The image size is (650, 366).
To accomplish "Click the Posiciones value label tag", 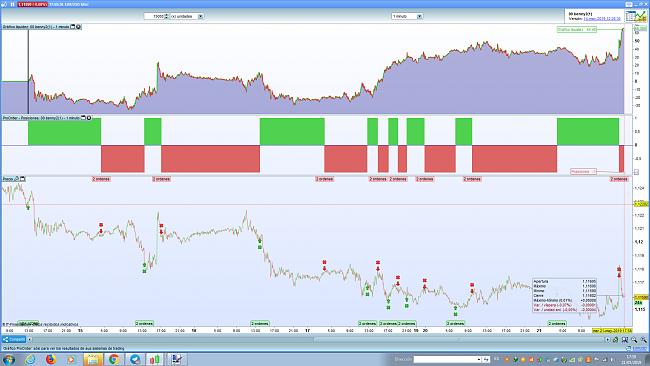I will pyautogui.click(x=583, y=171).
